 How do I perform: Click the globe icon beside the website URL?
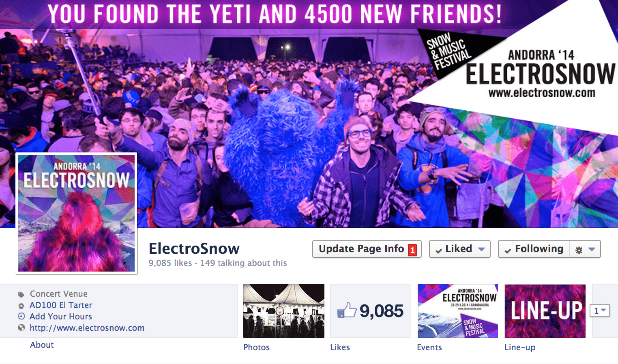21,328
